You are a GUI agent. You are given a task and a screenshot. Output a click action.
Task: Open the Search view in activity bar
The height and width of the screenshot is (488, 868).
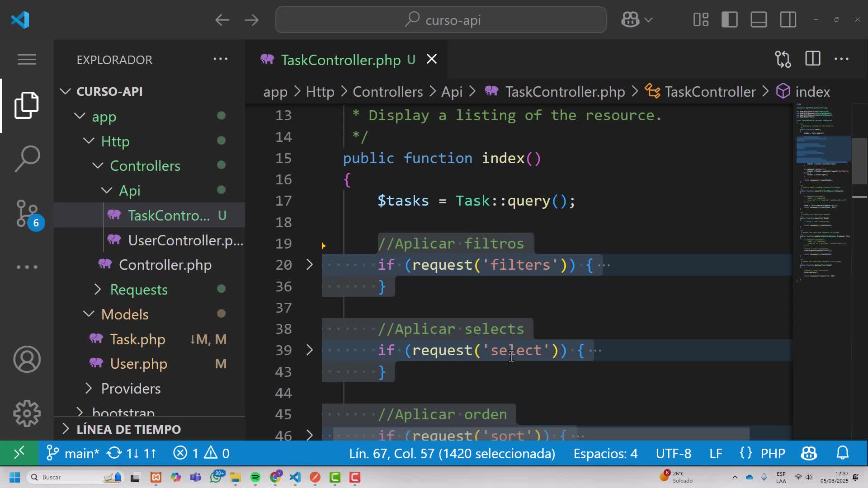(x=27, y=159)
